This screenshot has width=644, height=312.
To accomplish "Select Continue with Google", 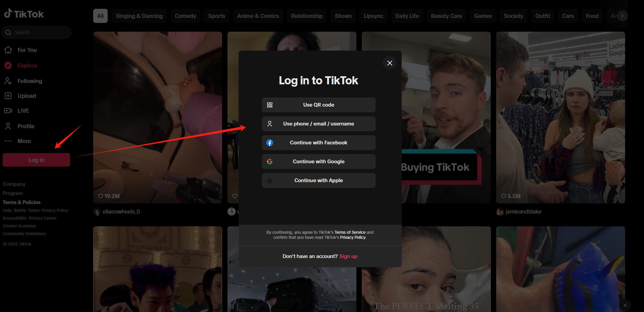I will (x=318, y=162).
